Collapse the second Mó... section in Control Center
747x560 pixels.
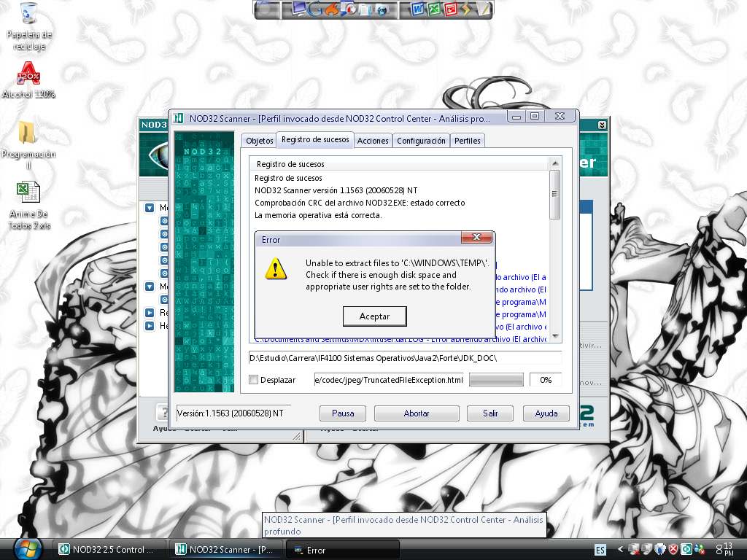click(x=150, y=286)
